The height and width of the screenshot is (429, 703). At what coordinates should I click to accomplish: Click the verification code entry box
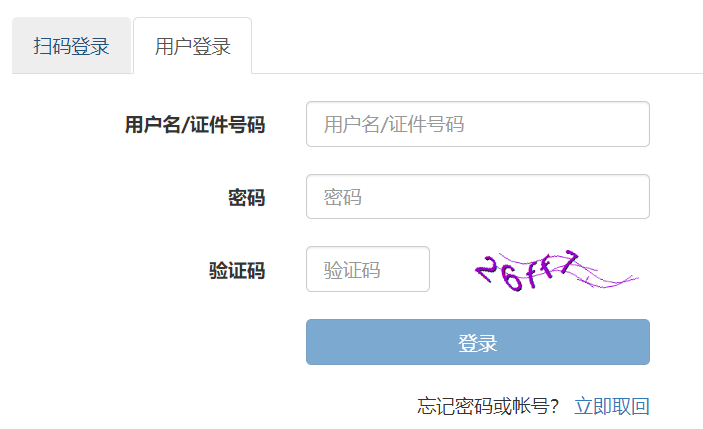pyautogui.click(x=367, y=269)
